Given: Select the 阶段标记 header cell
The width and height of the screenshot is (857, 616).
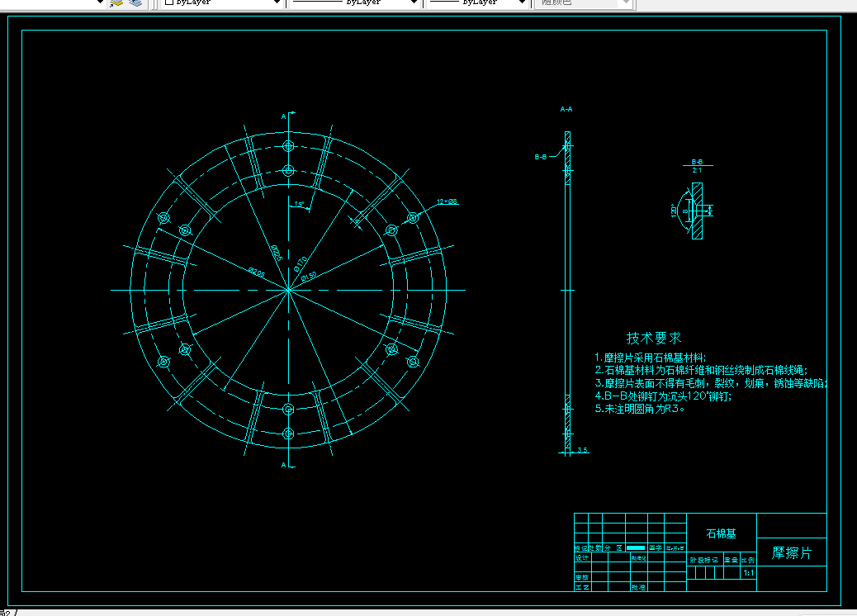Looking at the screenshot, I should click(704, 560).
